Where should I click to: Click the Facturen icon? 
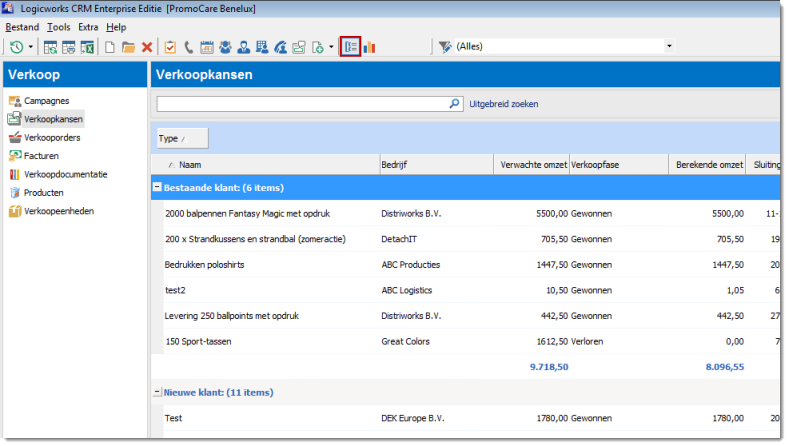click(x=15, y=156)
